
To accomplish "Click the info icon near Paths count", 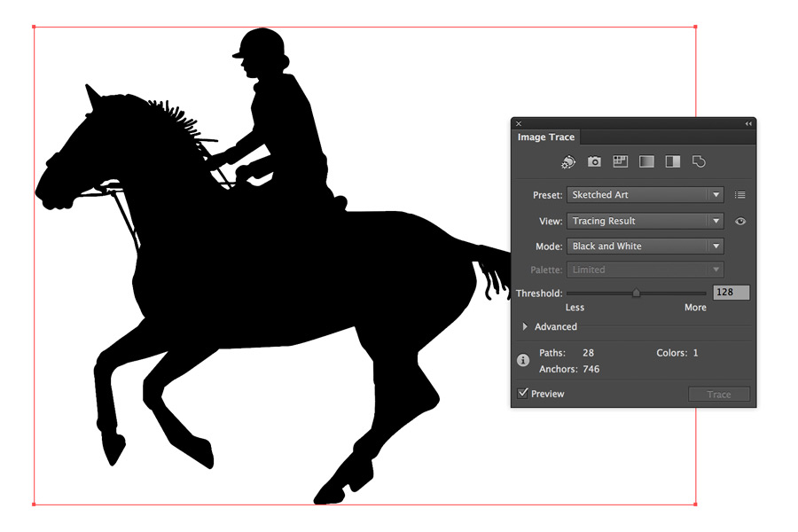I will point(522,360).
